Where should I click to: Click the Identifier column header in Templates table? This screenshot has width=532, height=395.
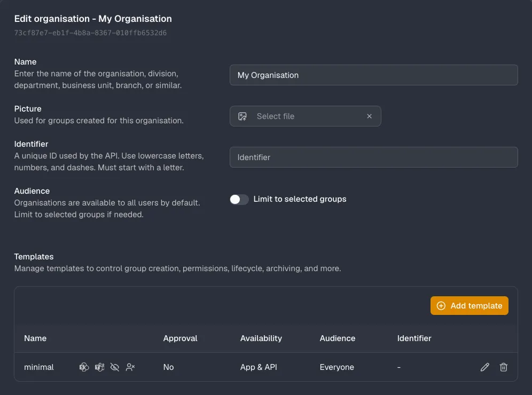[x=414, y=338]
